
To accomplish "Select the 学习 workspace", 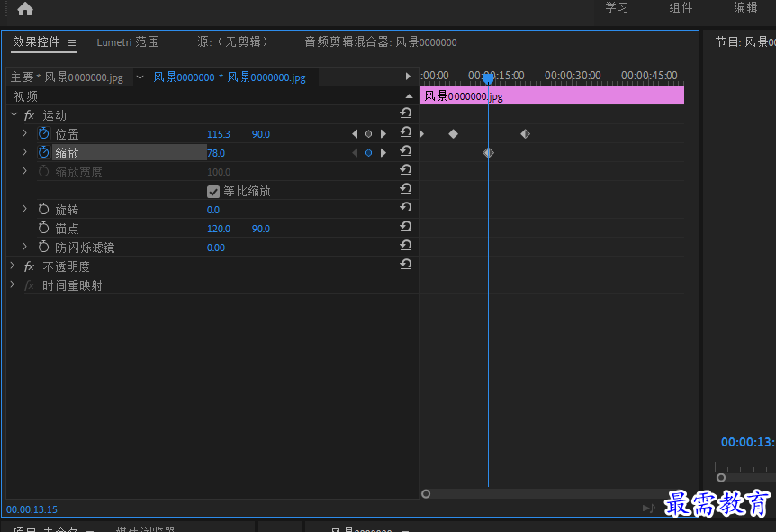I will click(x=617, y=7).
